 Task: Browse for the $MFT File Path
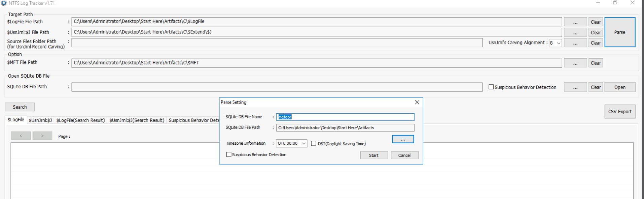(575, 63)
